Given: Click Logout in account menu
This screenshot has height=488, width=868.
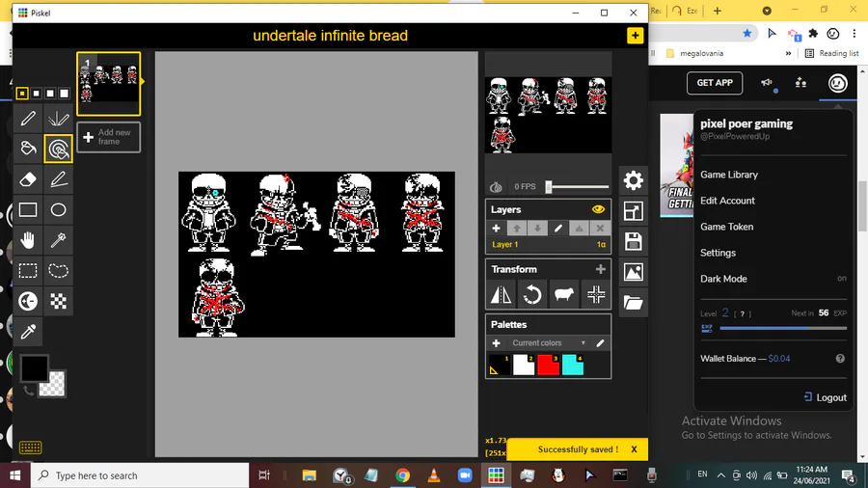Looking at the screenshot, I should coord(825,397).
